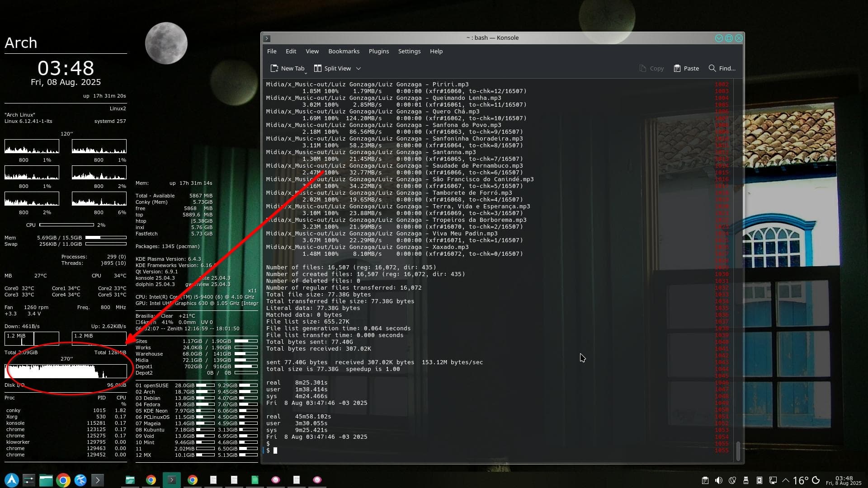Screen dimensions: 868x488
Task: Click the Paste toolbar button
Action: [686, 68]
